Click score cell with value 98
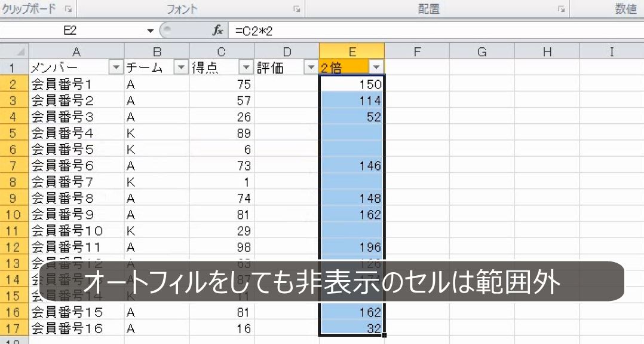This screenshot has height=344, width=644. pyautogui.click(x=222, y=247)
